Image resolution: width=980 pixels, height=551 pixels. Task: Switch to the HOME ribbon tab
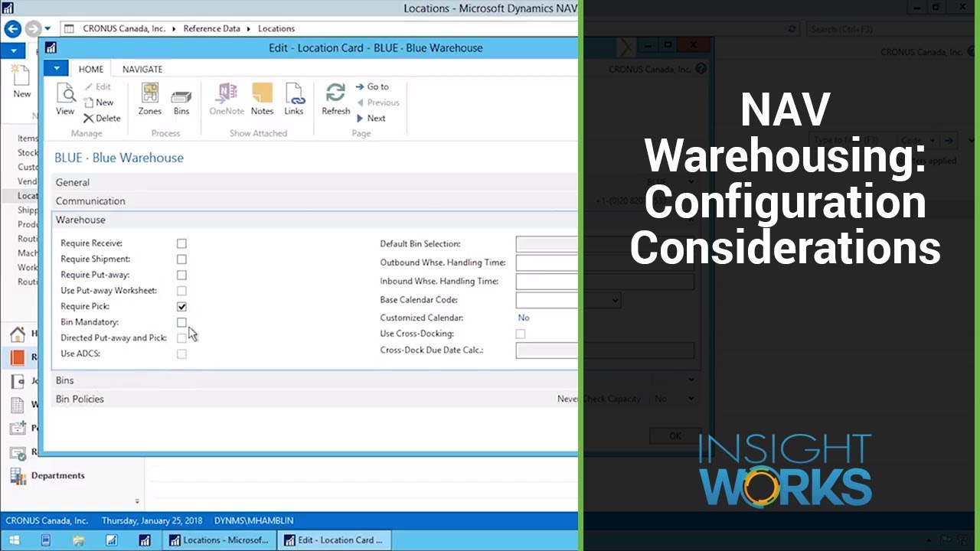[x=91, y=69]
